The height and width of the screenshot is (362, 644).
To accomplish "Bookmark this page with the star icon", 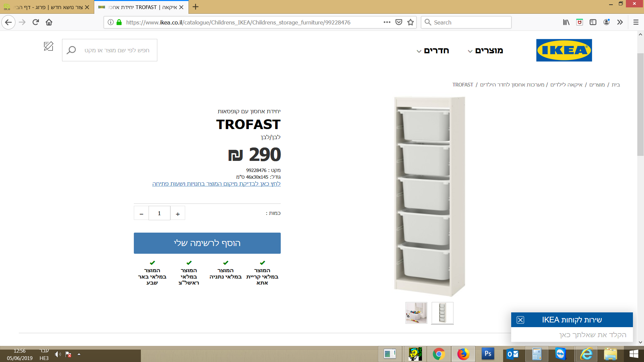I will (x=411, y=22).
